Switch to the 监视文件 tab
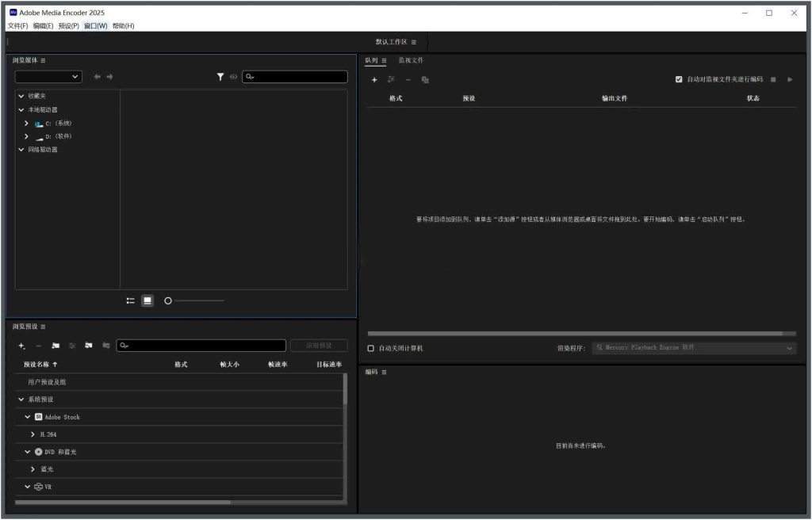The width and height of the screenshot is (812, 520). tap(411, 60)
